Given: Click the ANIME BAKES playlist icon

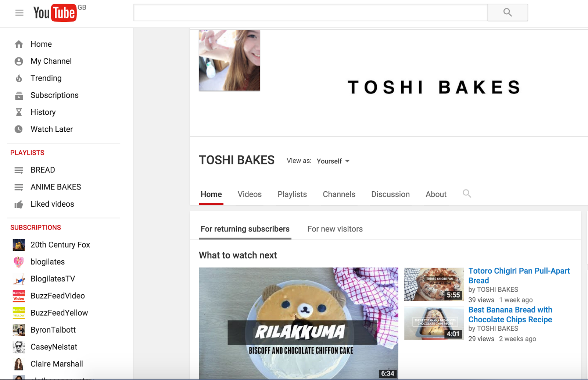Looking at the screenshot, I should pos(19,187).
